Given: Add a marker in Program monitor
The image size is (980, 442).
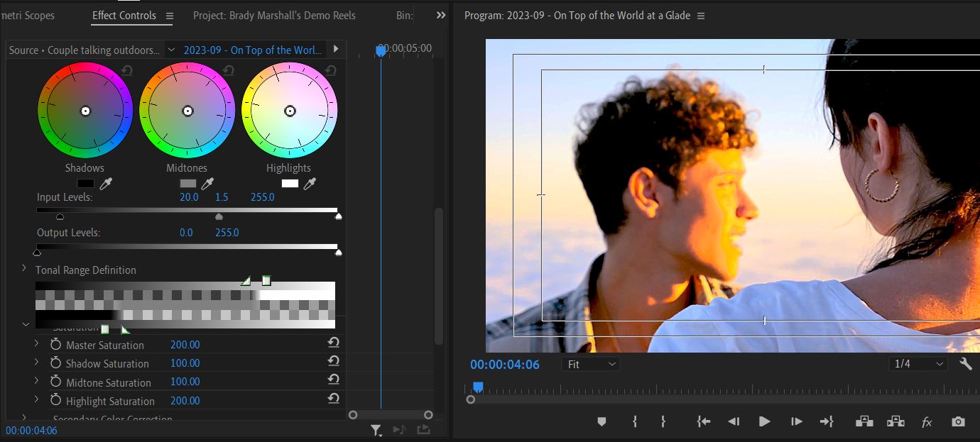Looking at the screenshot, I should click(601, 421).
